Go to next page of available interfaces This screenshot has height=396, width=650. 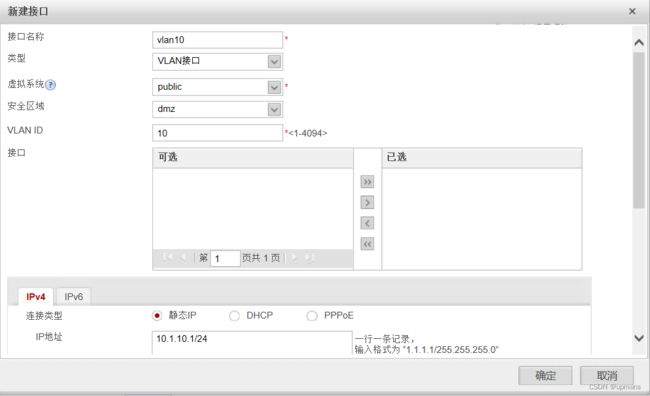point(294,258)
